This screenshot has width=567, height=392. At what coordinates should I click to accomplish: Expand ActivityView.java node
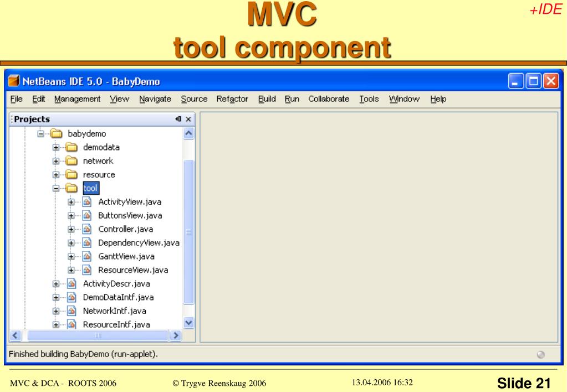[71, 202]
